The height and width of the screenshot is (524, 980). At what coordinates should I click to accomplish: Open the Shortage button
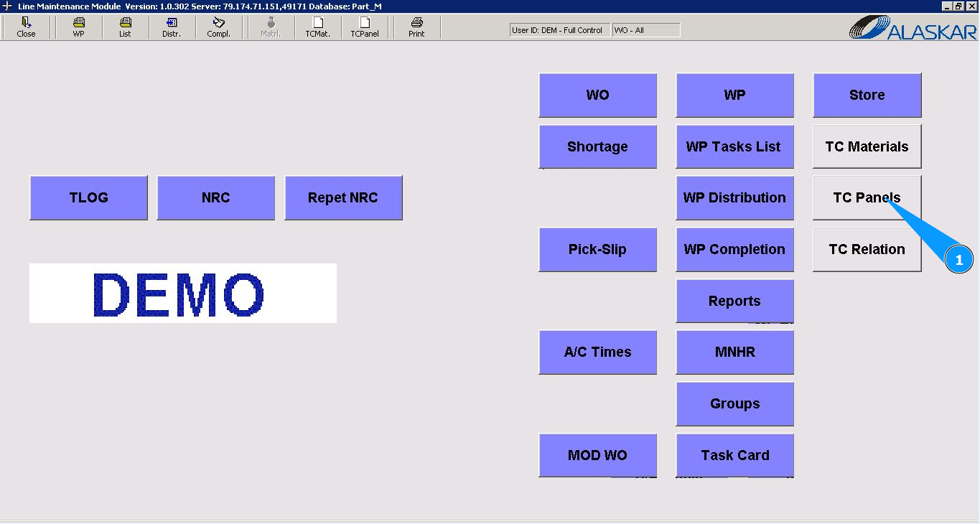click(x=597, y=146)
